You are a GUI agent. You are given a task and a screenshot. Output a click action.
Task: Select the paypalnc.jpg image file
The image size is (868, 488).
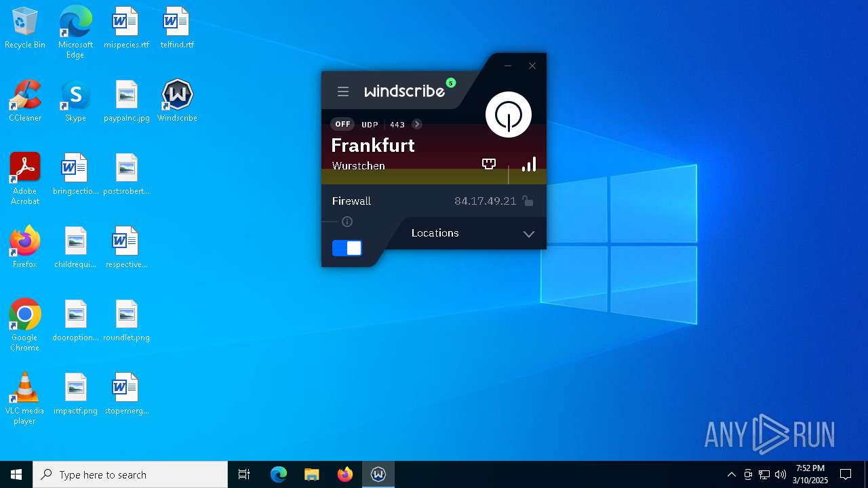click(127, 102)
